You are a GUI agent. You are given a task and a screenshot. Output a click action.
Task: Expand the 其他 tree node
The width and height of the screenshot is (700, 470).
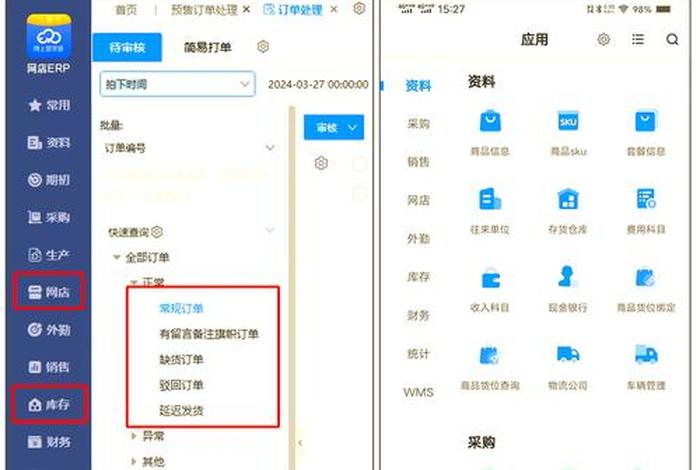(133, 461)
